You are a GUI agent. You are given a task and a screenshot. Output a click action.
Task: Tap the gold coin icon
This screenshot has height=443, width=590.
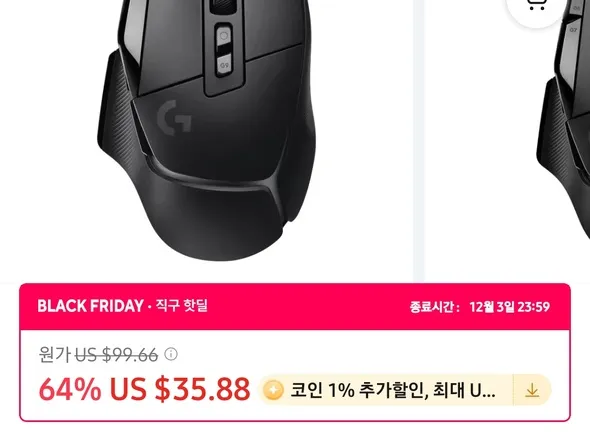[273, 390]
